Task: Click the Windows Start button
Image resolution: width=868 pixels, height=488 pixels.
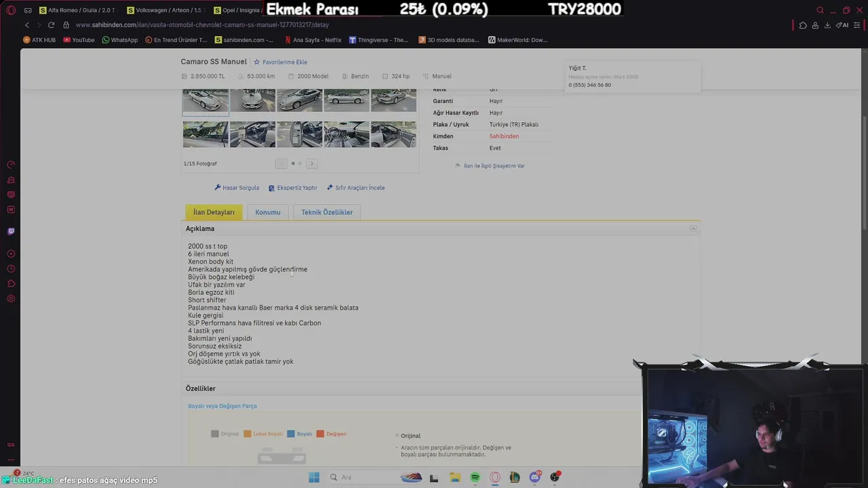Action: pyautogui.click(x=314, y=477)
